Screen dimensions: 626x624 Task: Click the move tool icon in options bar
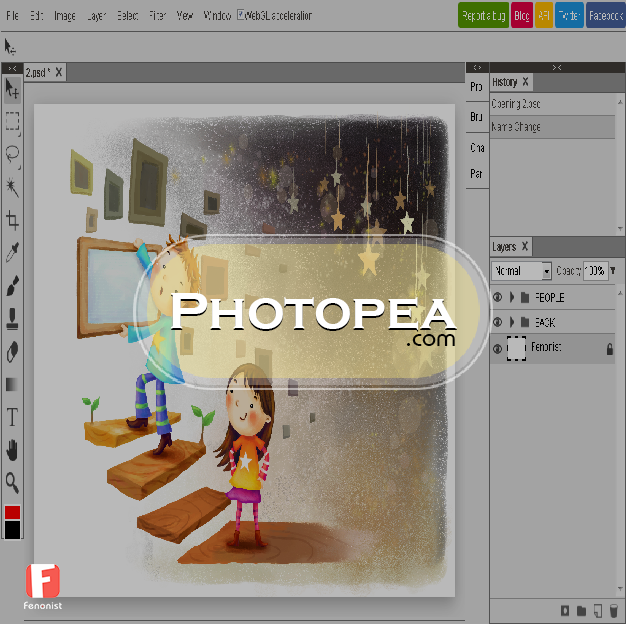tap(10, 47)
